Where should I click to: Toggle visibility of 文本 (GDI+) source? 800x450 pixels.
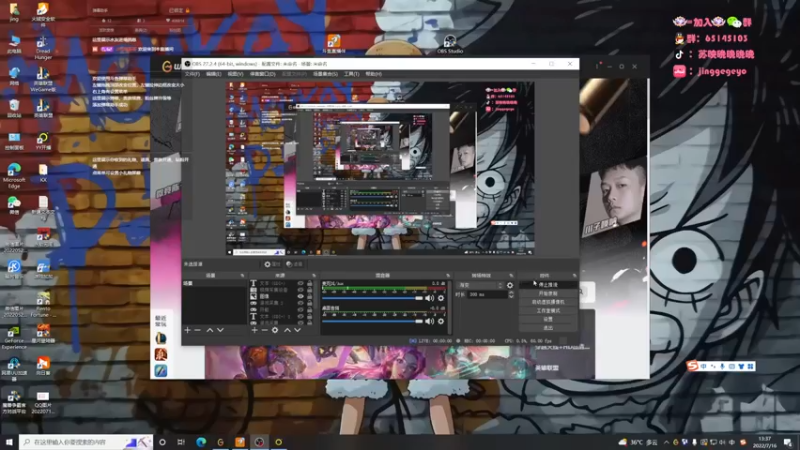pos(301,283)
